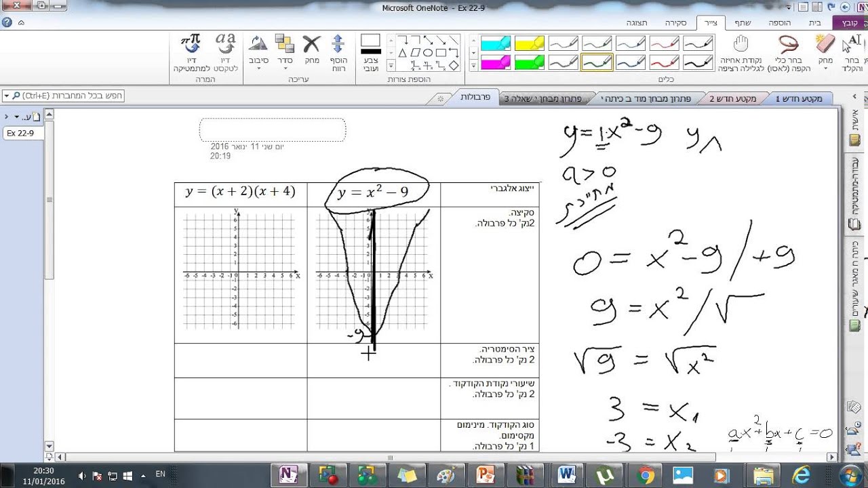Click the Insert Space tool
The width and height of the screenshot is (868, 488).
tap(338, 53)
